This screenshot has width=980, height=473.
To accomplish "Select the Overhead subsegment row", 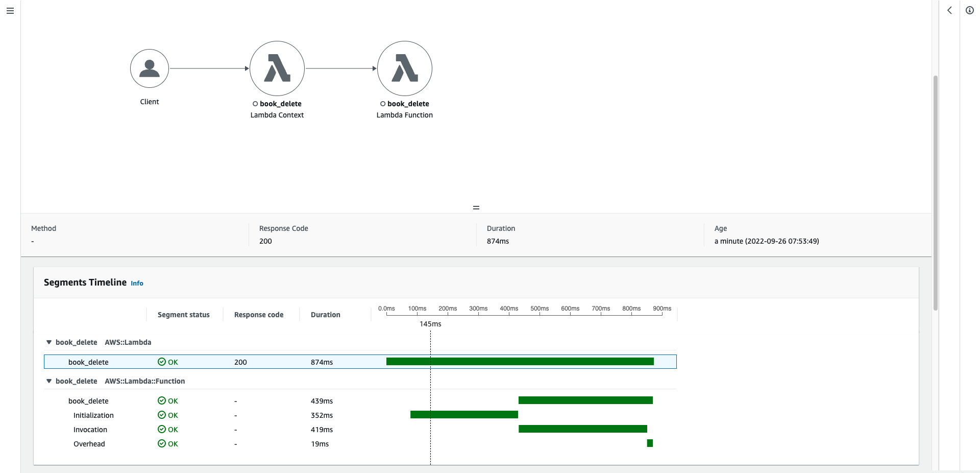I will 360,444.
